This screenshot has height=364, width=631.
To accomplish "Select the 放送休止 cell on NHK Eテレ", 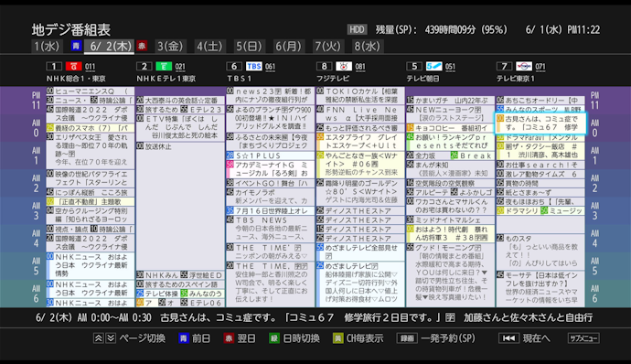I will point(180,206).
